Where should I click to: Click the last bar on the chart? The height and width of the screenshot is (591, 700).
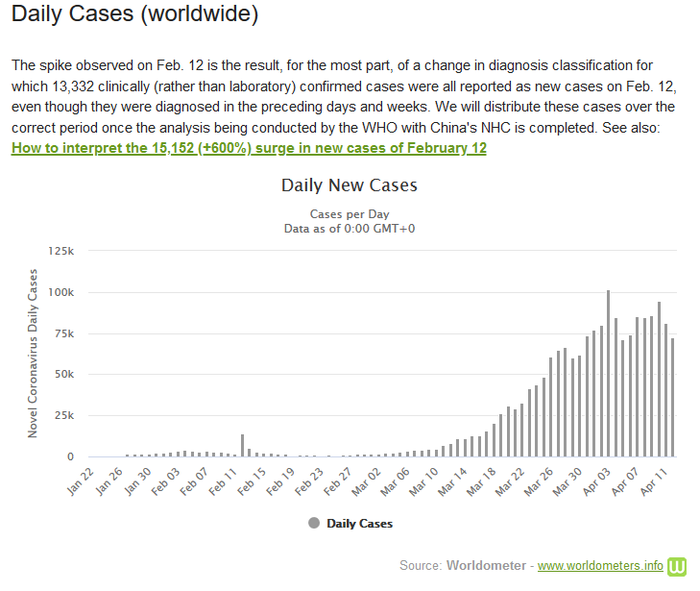click(672, 397)
